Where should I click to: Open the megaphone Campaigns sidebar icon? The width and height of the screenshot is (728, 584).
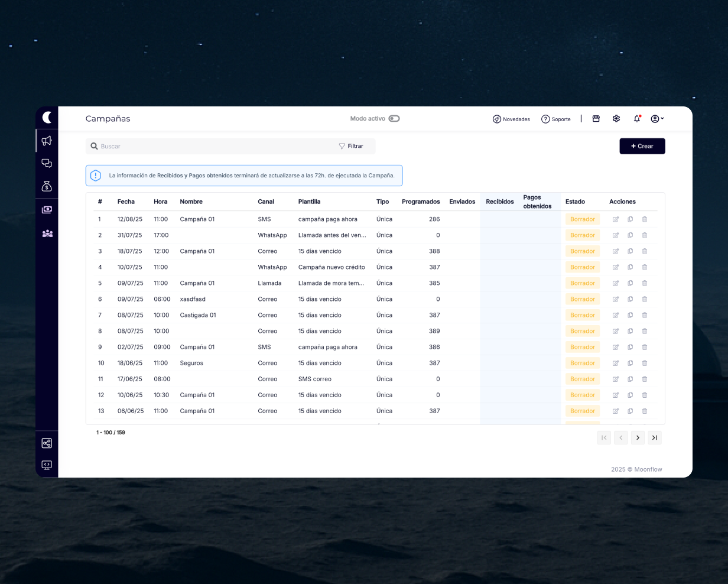coord(47,141)
